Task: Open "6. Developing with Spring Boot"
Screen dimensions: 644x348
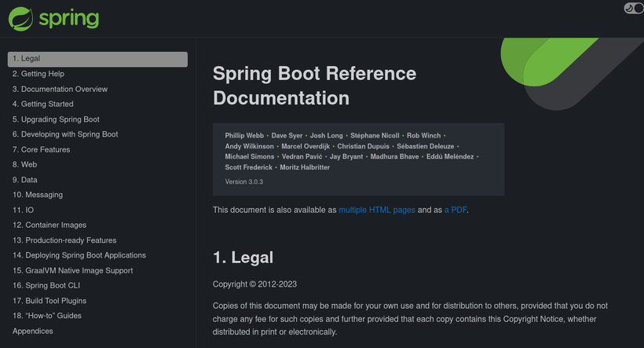Action: (x=65, y=134)
